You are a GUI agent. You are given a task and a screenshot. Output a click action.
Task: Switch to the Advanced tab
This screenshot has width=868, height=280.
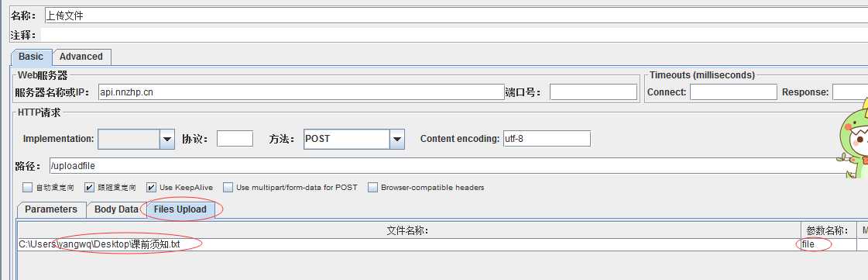coord(81,57)
